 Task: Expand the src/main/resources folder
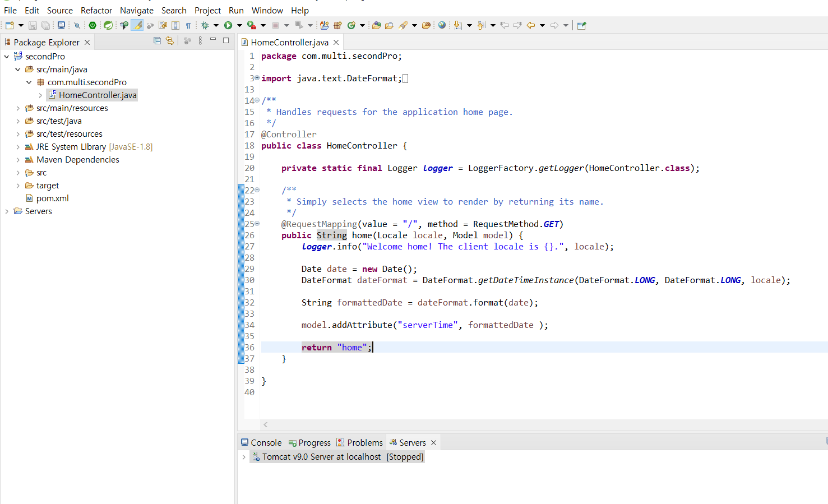coord(18,108)
